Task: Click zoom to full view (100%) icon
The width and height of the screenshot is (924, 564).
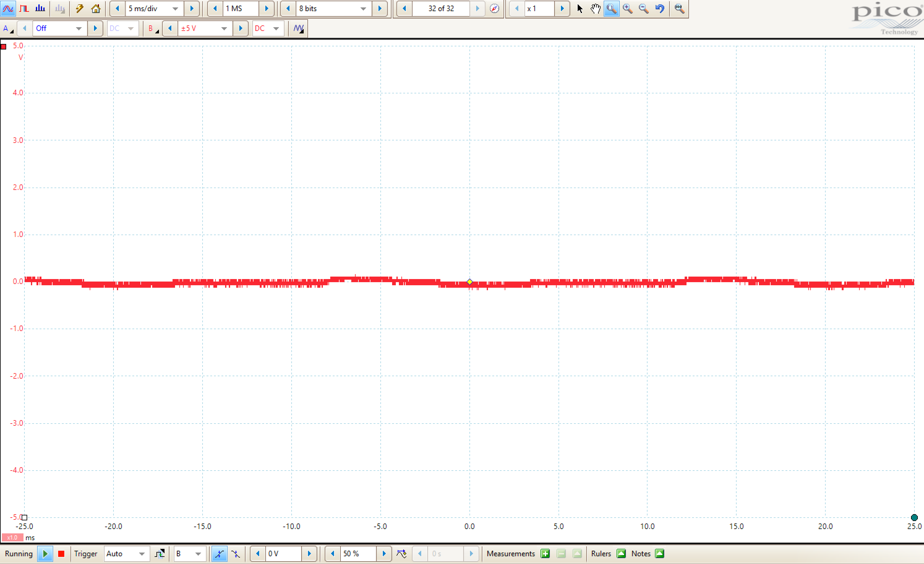Action: coord(679,8)
